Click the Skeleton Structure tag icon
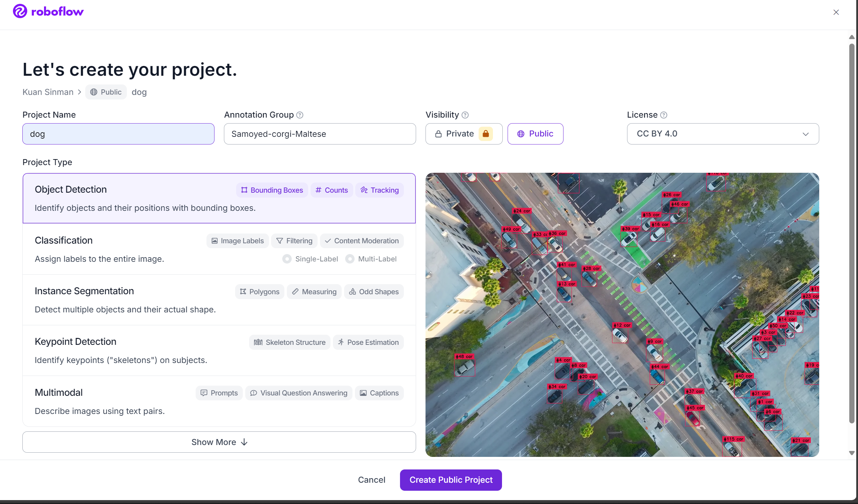Screen dimensions: 858x504 tap(258, 342)
